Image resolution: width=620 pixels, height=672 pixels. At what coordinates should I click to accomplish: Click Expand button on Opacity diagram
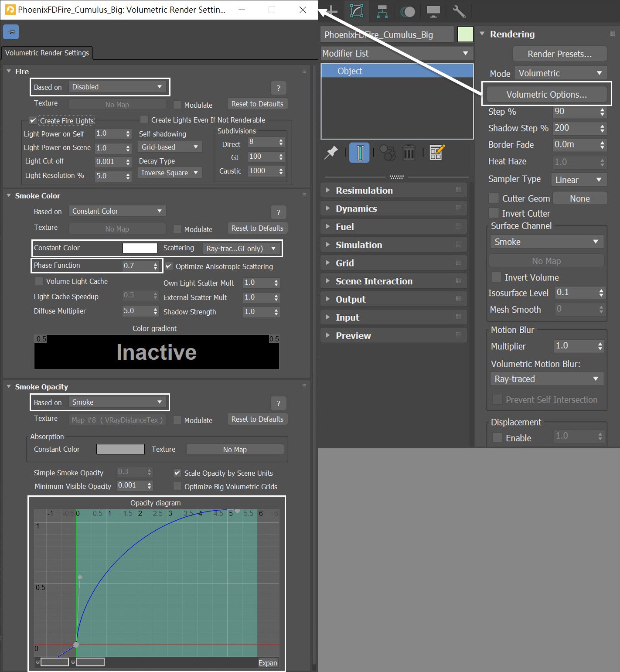coord(268,662)
